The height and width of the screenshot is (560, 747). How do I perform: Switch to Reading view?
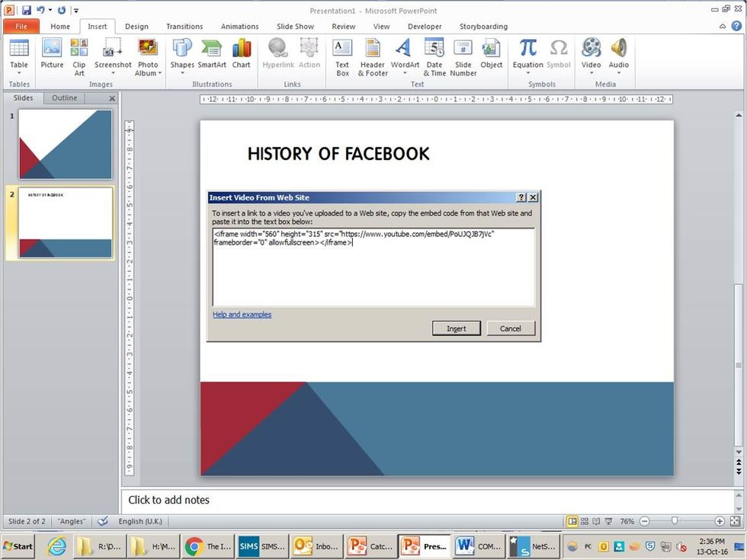596,521
